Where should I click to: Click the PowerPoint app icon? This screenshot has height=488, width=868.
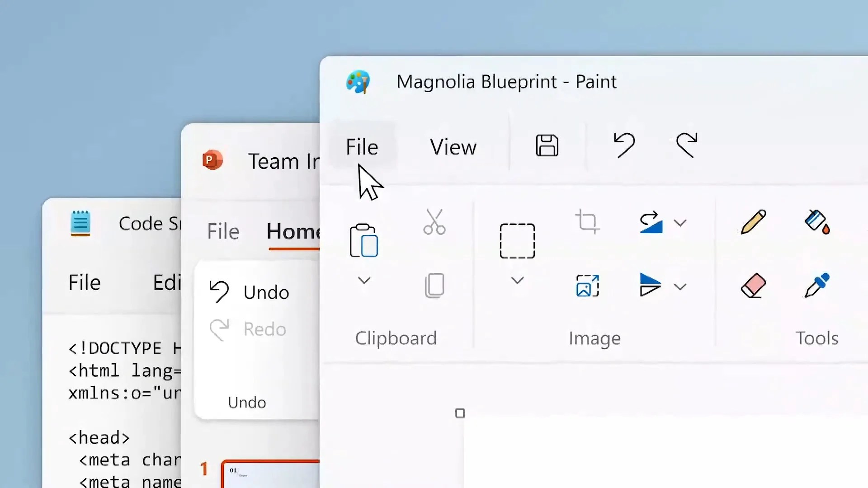[212, 160]
